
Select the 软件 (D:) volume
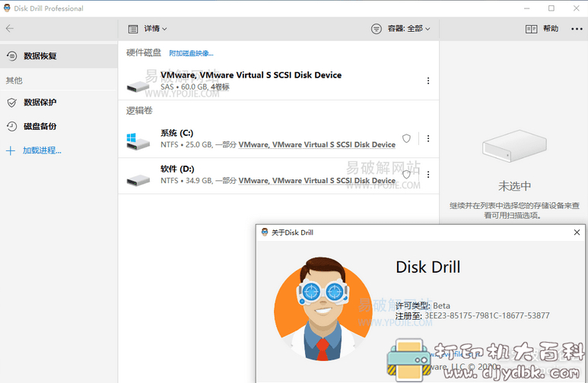[278, 176]
